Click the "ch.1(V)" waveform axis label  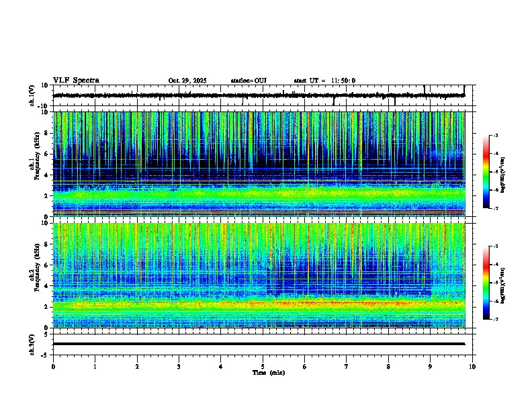[32, 95]
